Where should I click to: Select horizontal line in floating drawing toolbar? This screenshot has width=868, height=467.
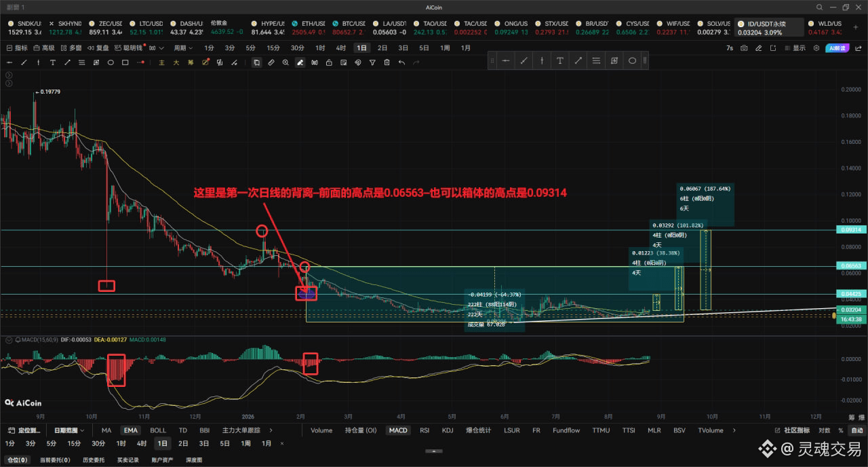click(506, 60)
